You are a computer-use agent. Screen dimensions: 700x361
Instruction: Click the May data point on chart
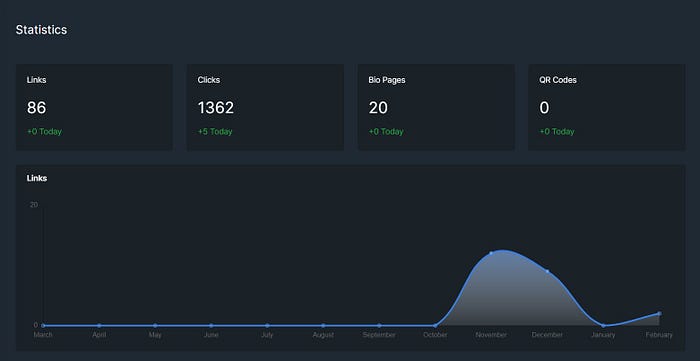click(155, 325)
